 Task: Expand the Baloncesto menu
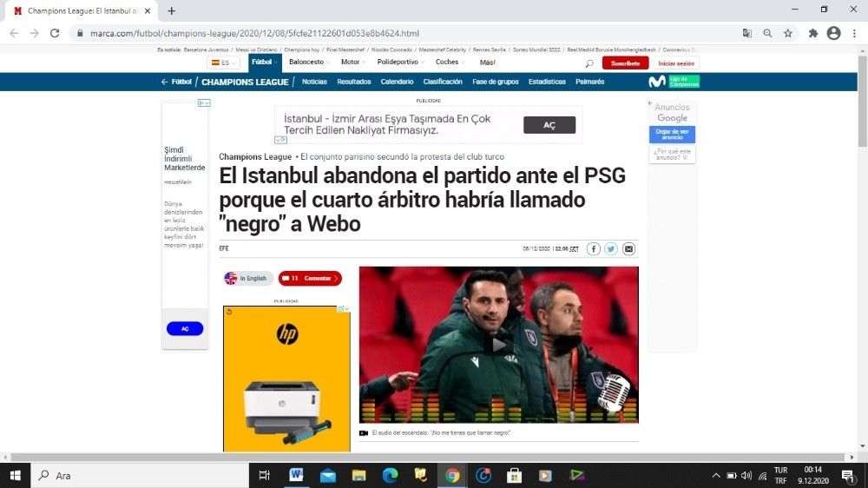(309, 63)
